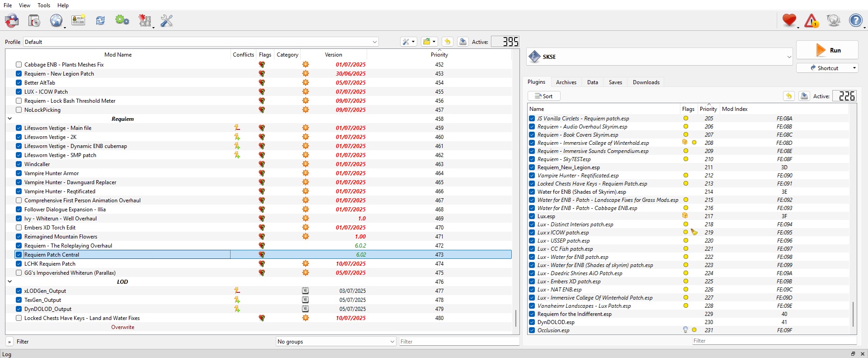Open the Tools menu

pyautogui.click(x=44, y=5)
